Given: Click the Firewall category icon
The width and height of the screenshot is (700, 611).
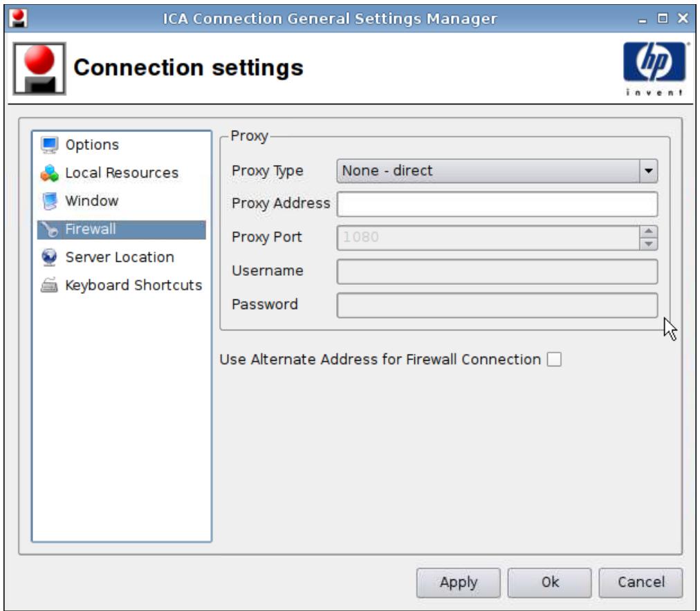Looking at the screenshot, I should [49, 229].
